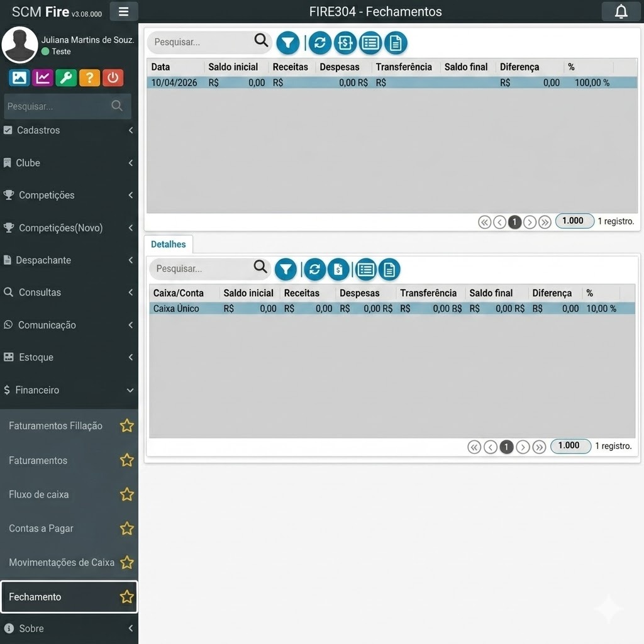Open the orange help question icon
The image size is (644, 644).
pyautogui.click(x=89, y=77)
